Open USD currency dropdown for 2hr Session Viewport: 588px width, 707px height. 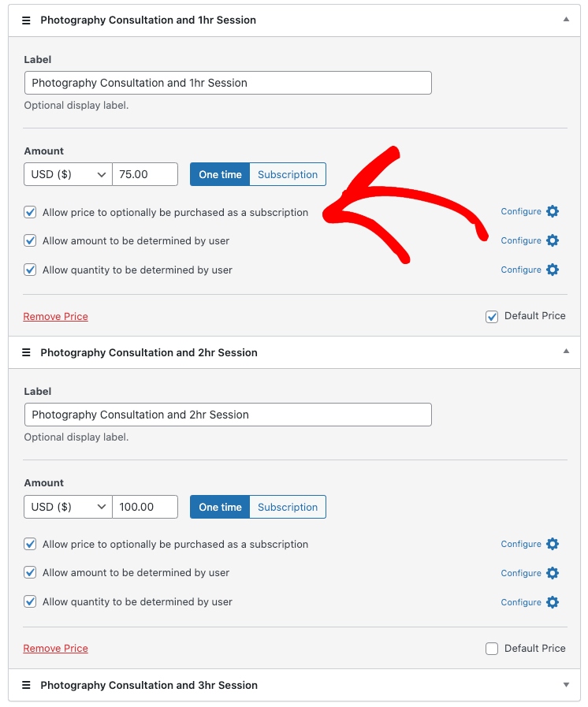pyautogui.click(x=68, y=507)
